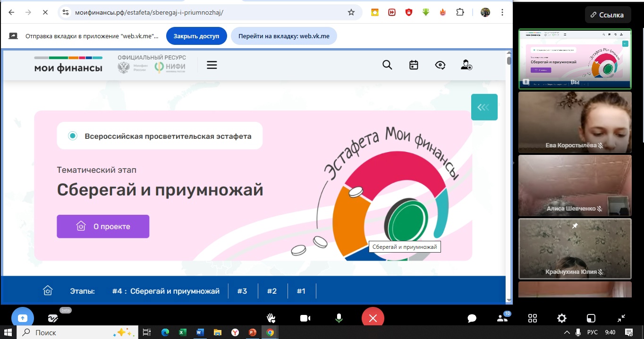Select the Вы screen share thumbnail
The height and width of the screenshot is (339, 644).
point(575,59)
